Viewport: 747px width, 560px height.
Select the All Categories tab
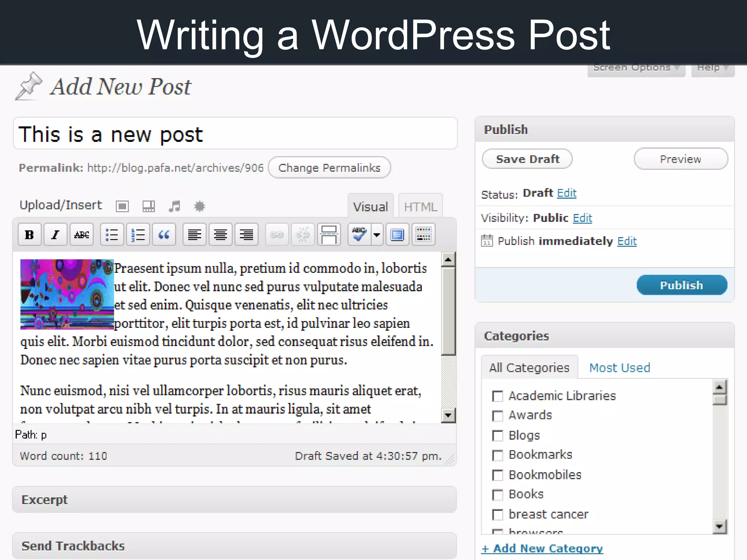(x=529, y=367)
